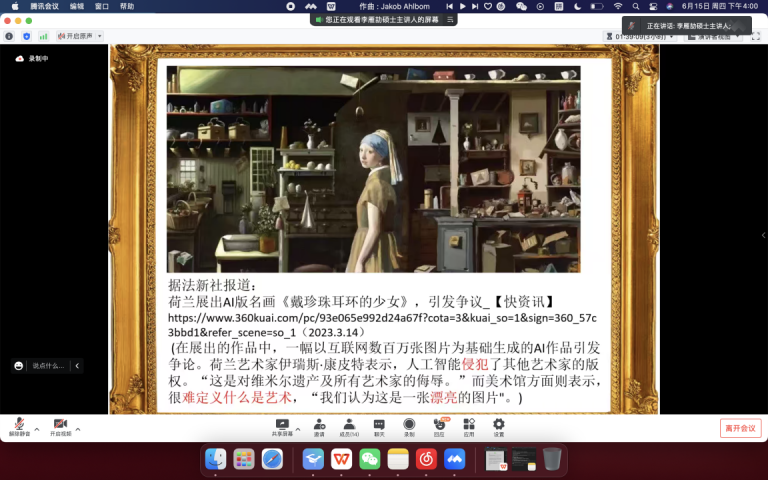
Task: Open Wi-Fi status menu
Action: (x=618, y=6)
